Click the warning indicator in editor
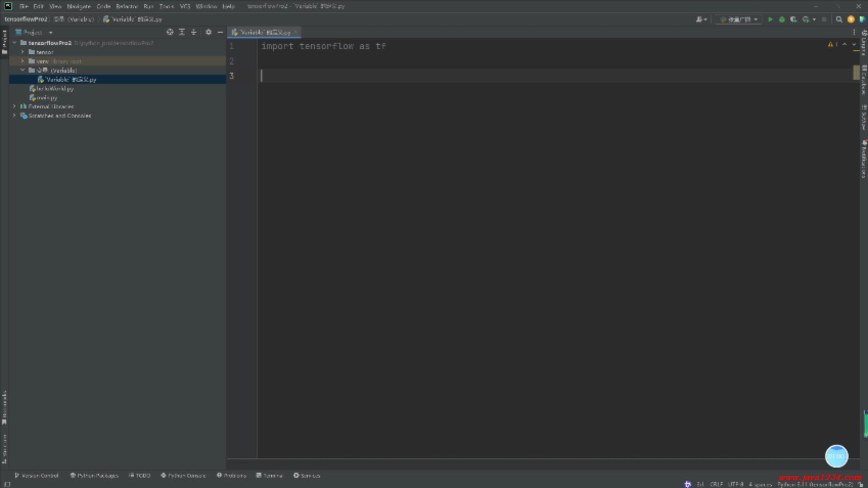Image resolution: width=868 pixels, height=488 pixels. 832,44
